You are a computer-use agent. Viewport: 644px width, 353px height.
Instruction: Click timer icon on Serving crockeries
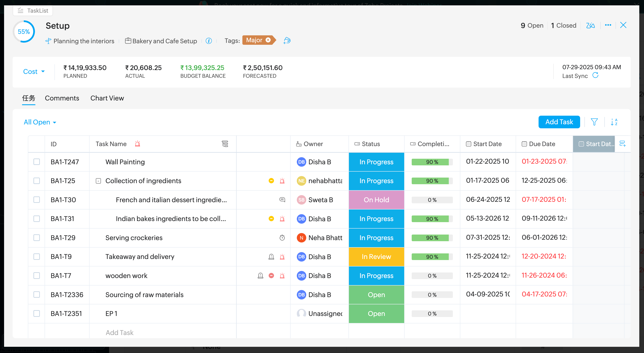coord(282,238)
